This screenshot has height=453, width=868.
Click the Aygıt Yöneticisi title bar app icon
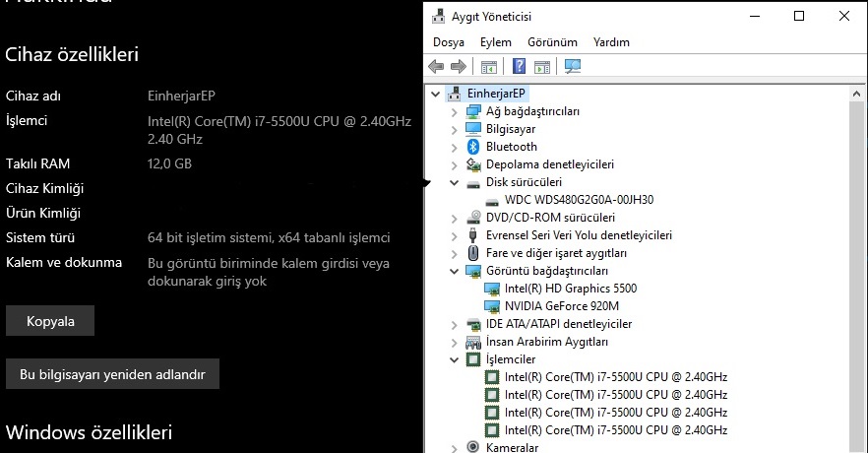[439, 16]
